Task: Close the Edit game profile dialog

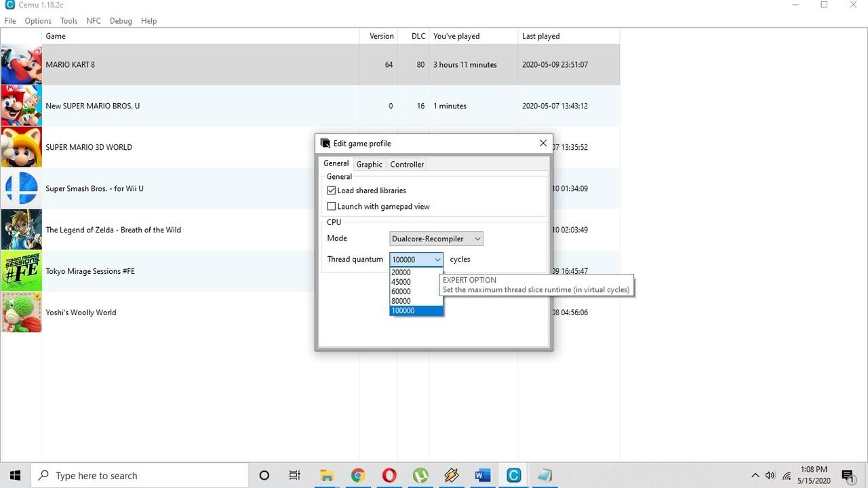Action: pyautogui.click(x=542, y=143)
